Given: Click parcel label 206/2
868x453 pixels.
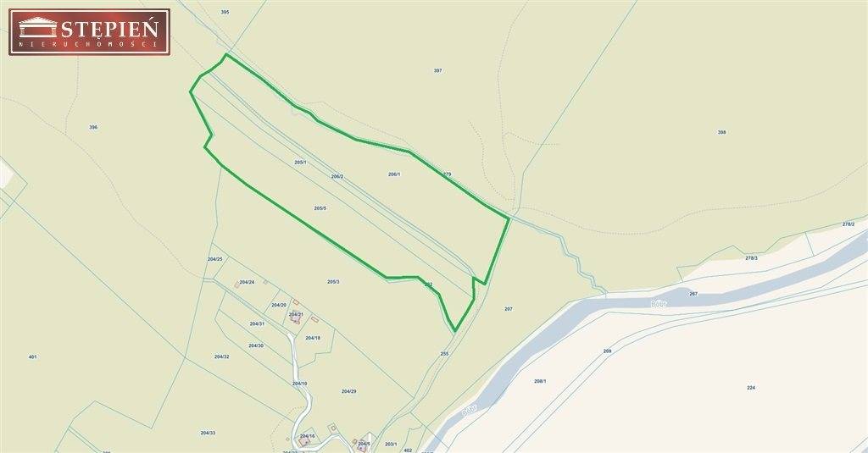Looking at the screenshot, I should point(337,176).
